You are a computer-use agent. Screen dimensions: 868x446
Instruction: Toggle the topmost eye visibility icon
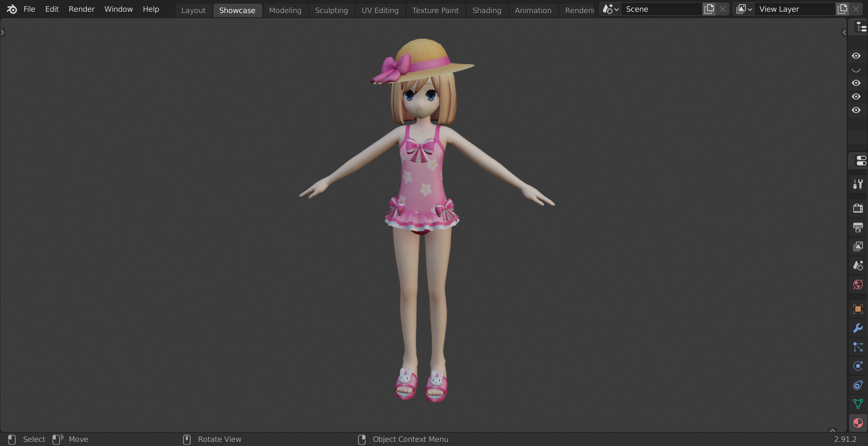point(856,56)
